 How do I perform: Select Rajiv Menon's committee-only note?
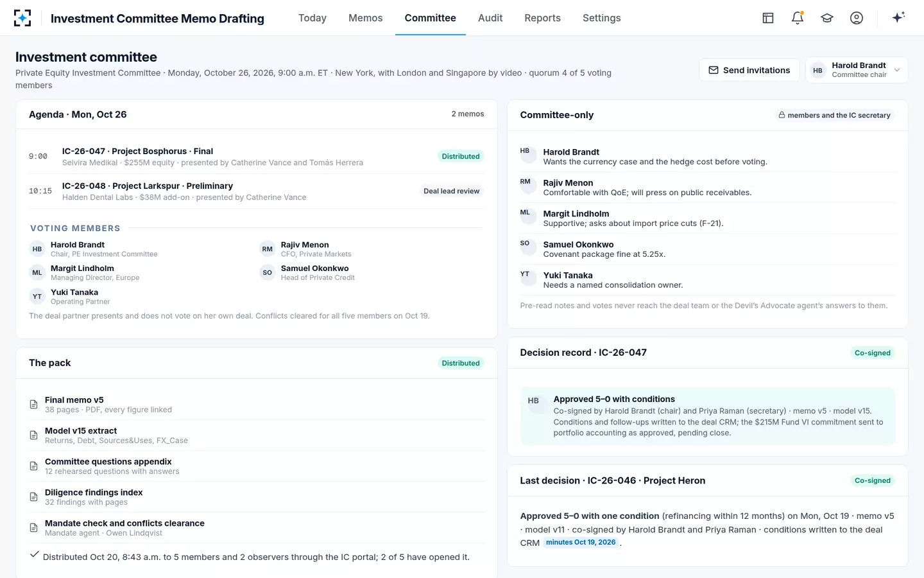(x=708, y=188)
